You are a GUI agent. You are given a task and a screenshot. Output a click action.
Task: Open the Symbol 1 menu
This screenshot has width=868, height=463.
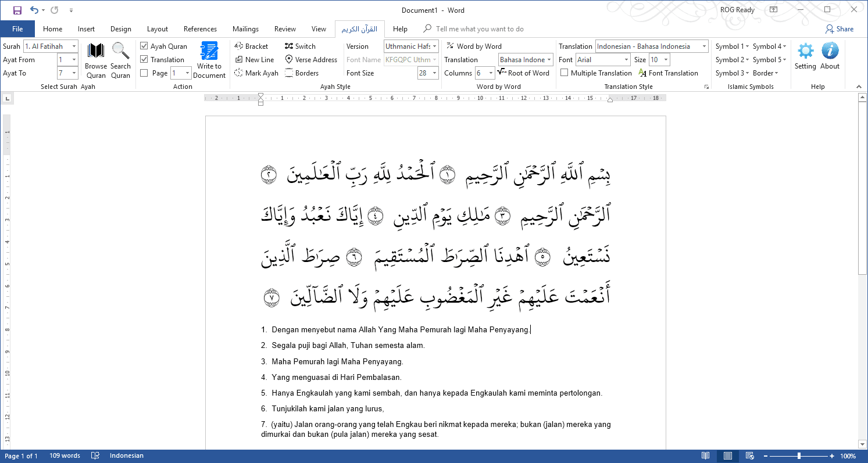coord(731,46)
